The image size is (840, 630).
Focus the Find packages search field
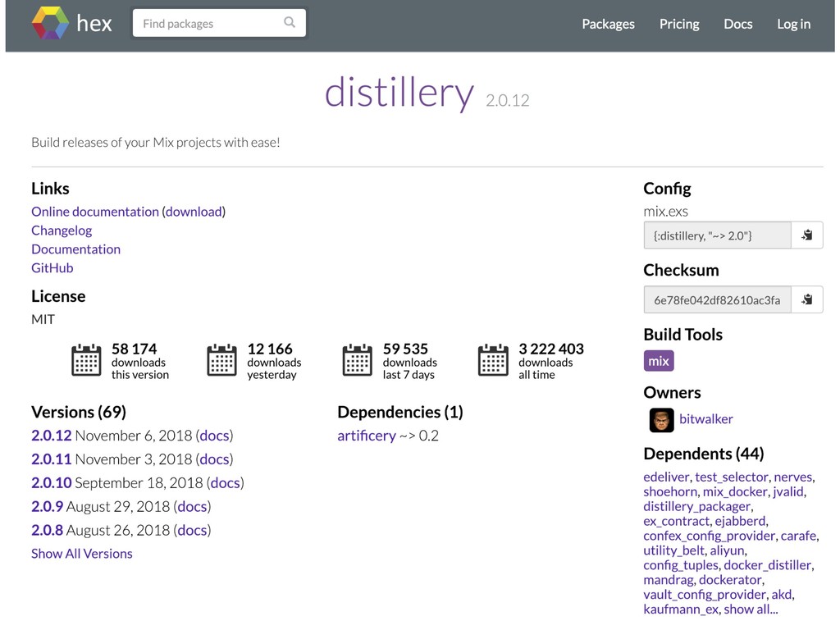[219, 23]
